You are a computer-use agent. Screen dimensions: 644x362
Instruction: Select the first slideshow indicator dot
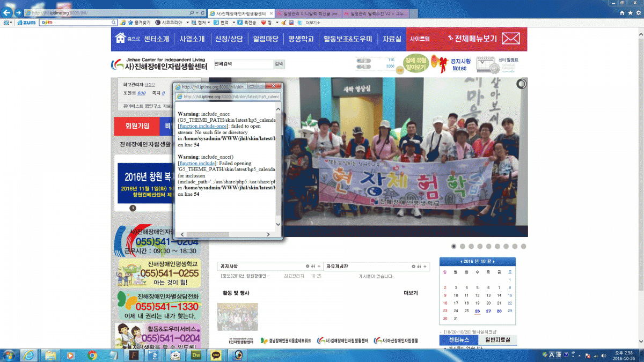454,246
